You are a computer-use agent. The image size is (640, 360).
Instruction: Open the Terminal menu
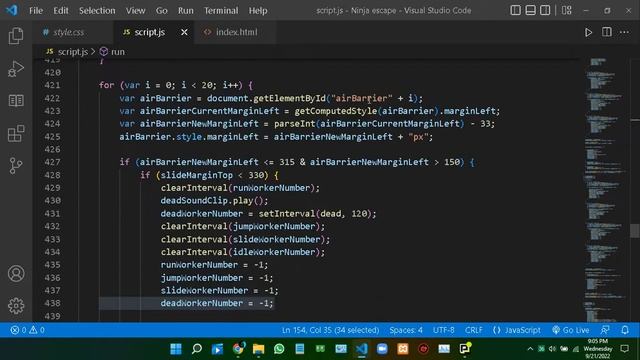(x=221, y=11)
